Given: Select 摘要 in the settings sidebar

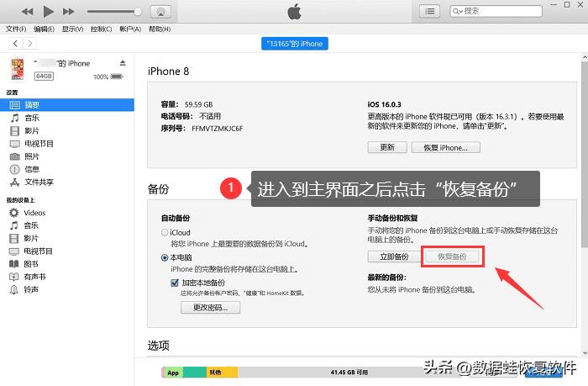Looking at the screenshot, I should point(67,105).
